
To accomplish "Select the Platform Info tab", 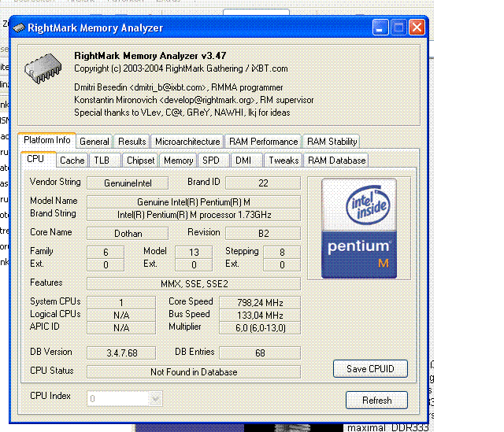I will tap(47, 140).
